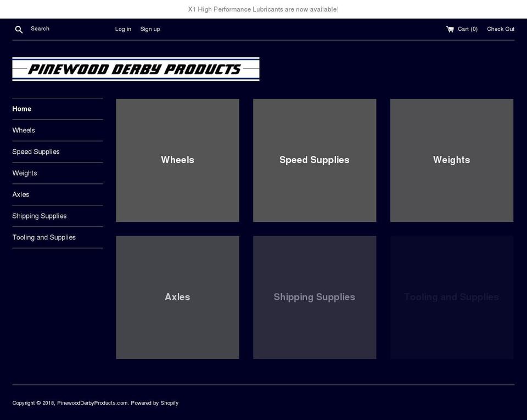Image resolution: width=527 pixels, height=420 pixels.
Task: Open the Log in page
Action: click(x=123, y=29)
